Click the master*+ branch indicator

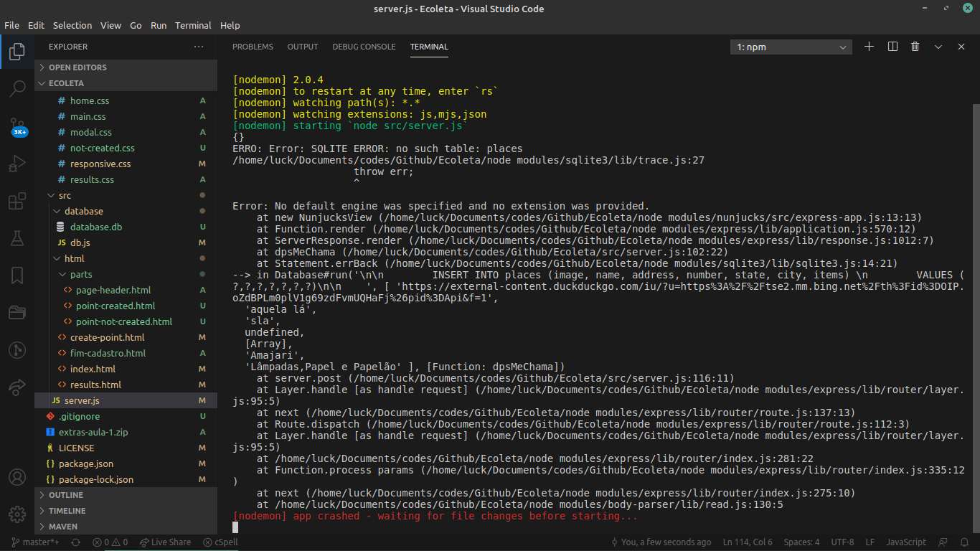35,542
